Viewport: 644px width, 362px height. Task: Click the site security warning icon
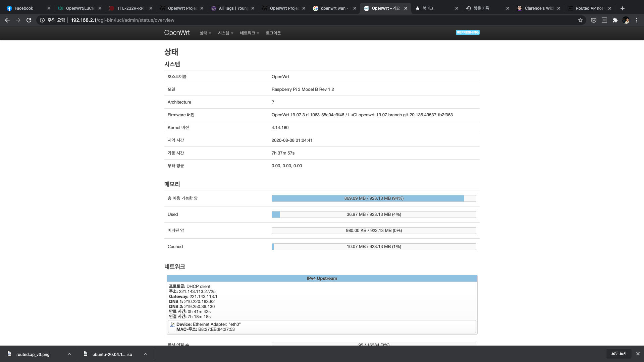click(42, 20)
